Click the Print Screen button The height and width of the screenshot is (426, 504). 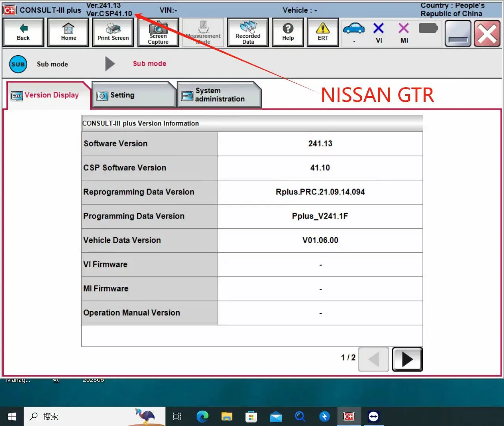pyautogui.click(x=113, y=33)
